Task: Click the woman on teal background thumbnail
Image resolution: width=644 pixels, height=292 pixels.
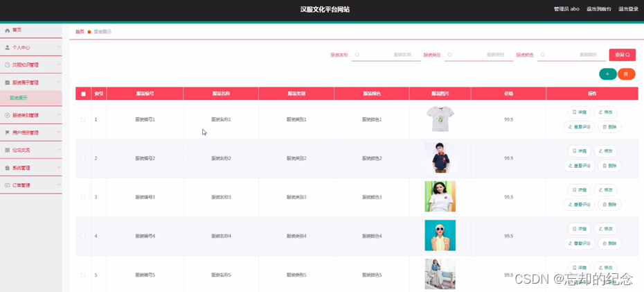Action: (x=440, y=235)
